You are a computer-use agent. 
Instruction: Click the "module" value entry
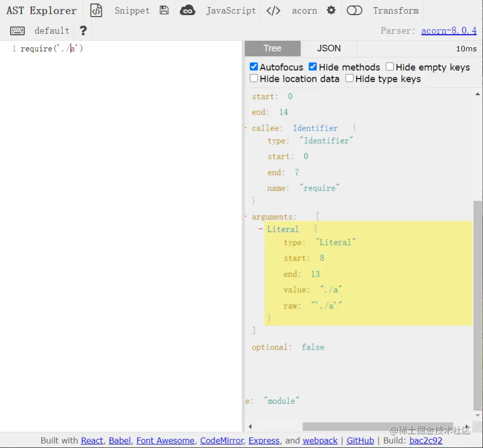click(281, 401)
